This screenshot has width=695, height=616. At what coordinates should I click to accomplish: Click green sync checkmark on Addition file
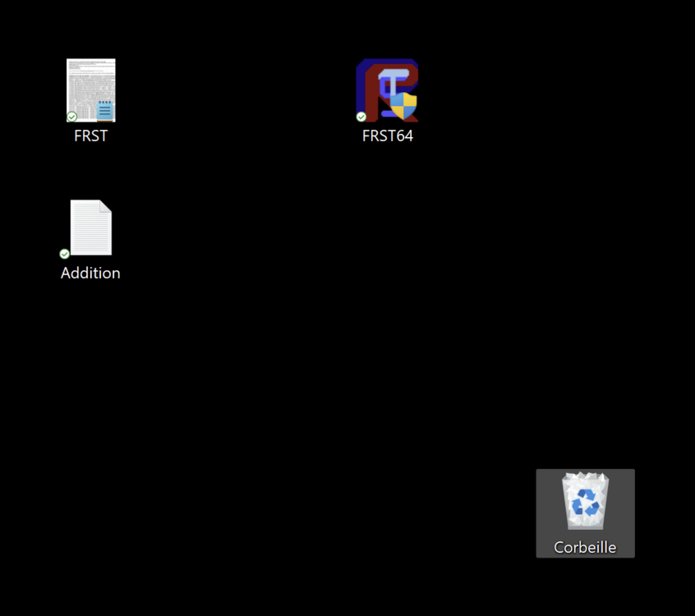[65, 254]
